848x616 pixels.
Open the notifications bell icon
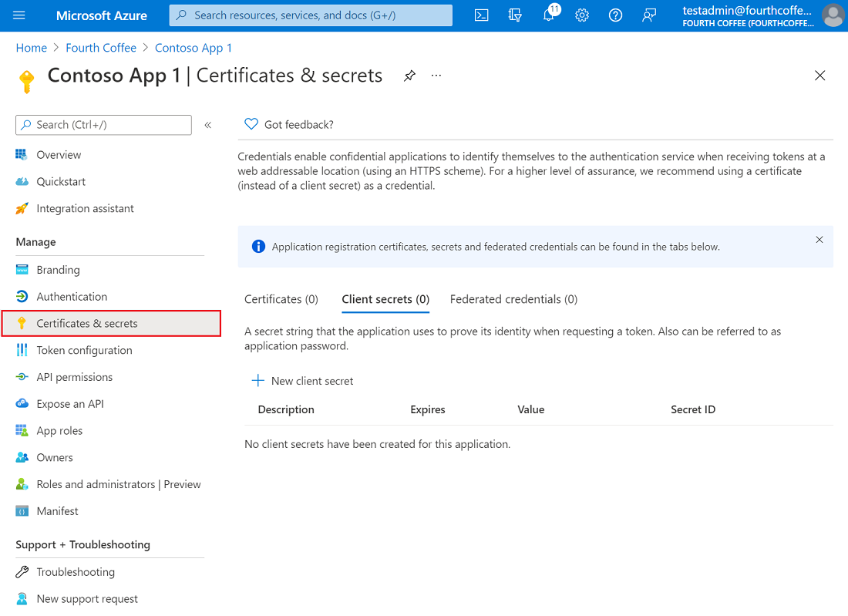pyautogui.click(x=548, y=15)
